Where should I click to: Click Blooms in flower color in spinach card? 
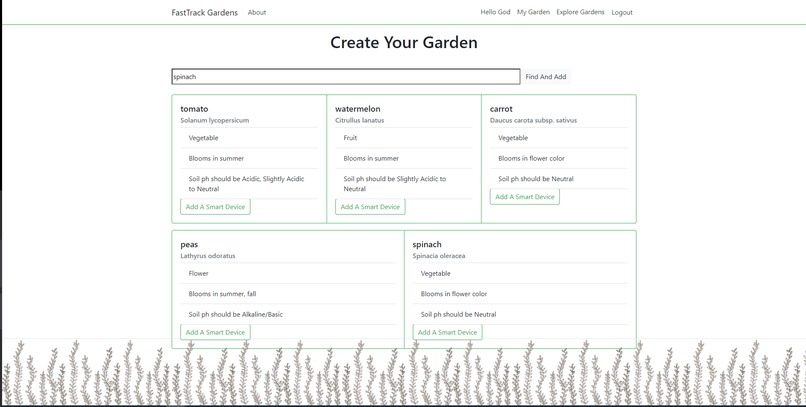(x=520, y=294)
